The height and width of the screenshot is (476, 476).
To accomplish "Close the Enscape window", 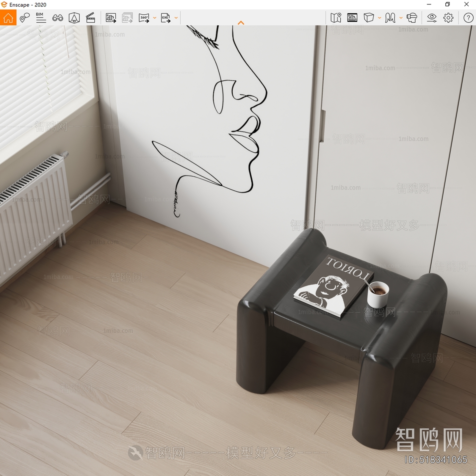I will coord(466,4).
